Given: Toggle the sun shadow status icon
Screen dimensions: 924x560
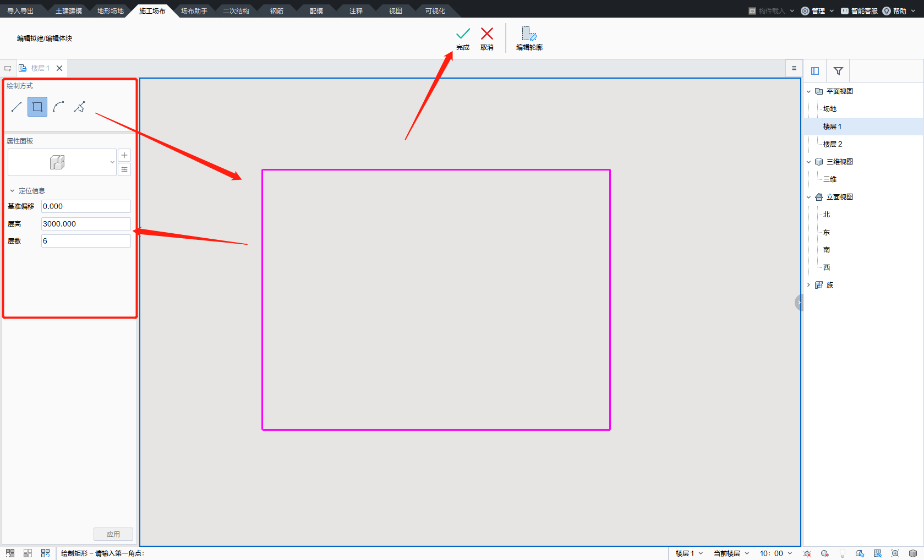Looking at the screenshot, I should click(x=807, y=553).
